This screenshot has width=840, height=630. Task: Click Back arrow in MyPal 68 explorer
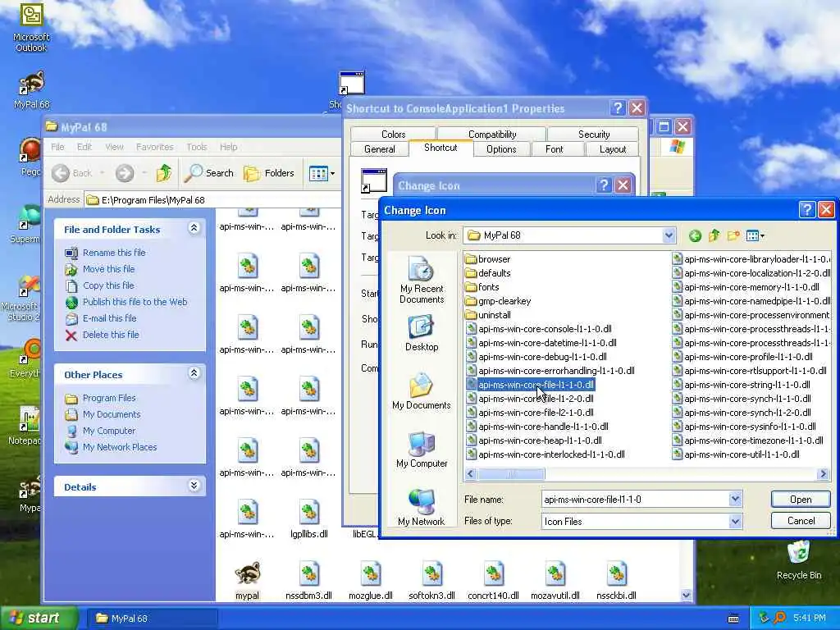(x=72, y=173)
